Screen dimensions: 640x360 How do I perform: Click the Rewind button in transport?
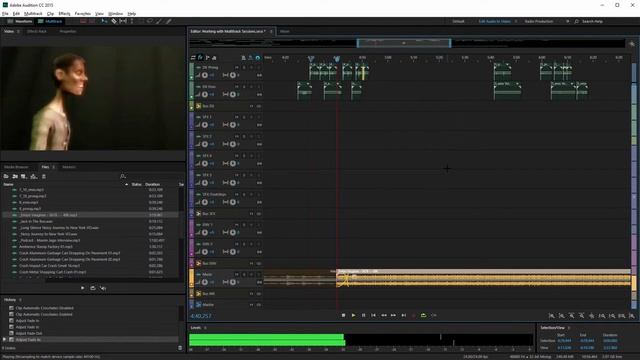pyautogui.click(x=384, y=315)
